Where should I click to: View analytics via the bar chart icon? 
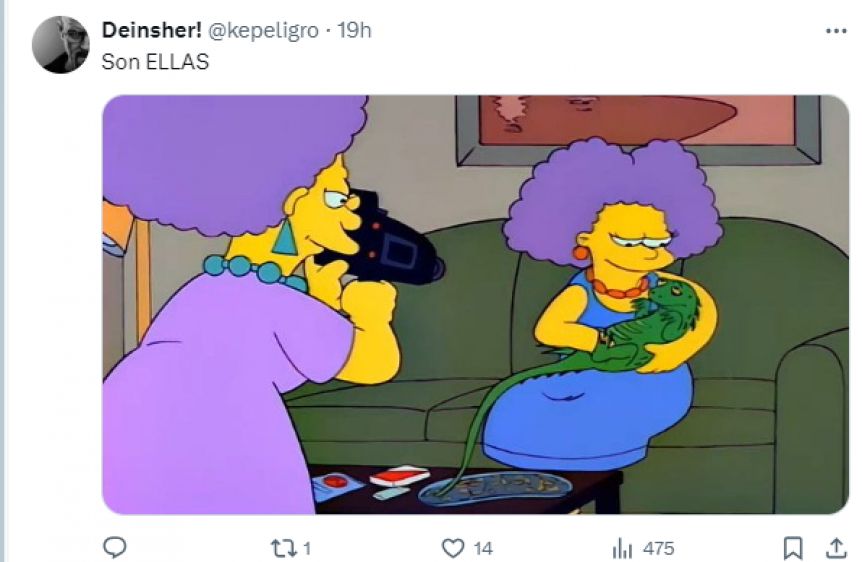pyautogui.click(x=622, y=548)
